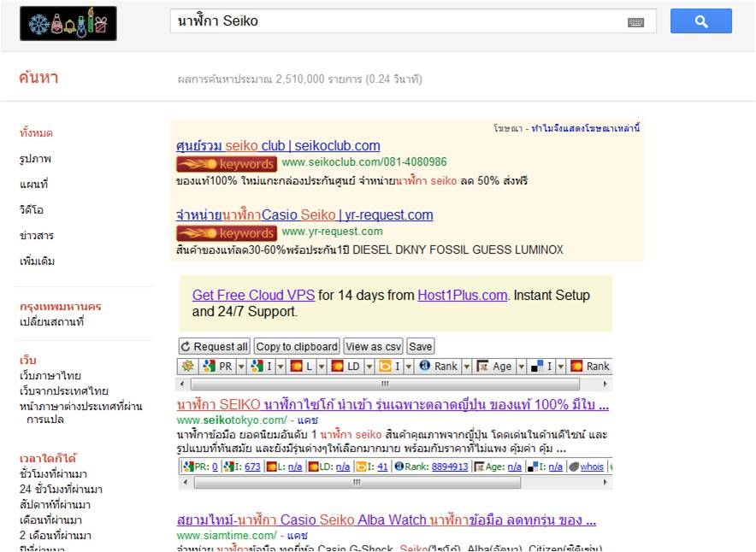Click the whois link in result toolbar
The image size is (756, 552).
(x=592, y=467)
